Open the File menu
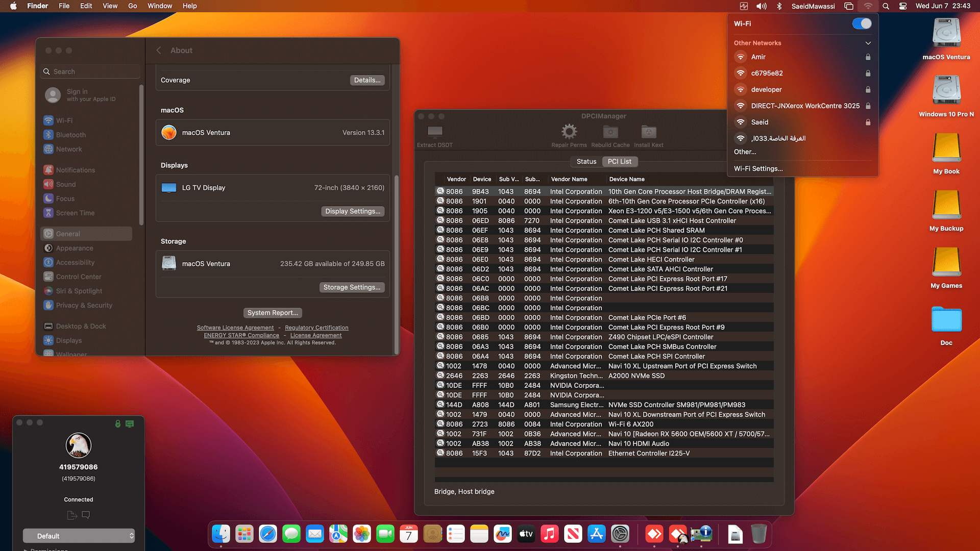Screen dimensions: 980x551 pos(64,6)
